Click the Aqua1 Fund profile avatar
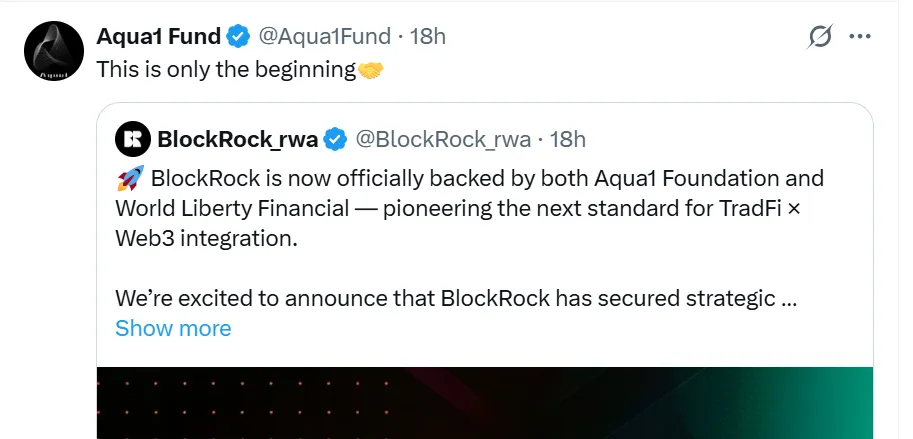This screenshot has width=913, height=439. 50,50
